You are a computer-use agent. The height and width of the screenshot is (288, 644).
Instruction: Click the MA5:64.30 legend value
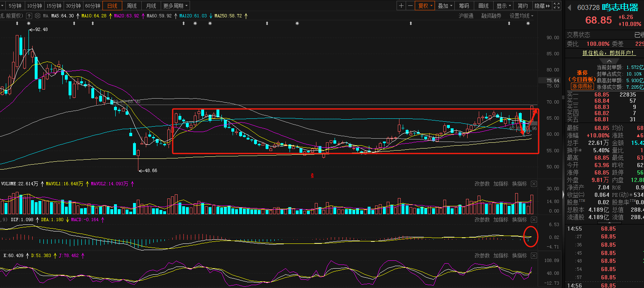tap(62, 16)
